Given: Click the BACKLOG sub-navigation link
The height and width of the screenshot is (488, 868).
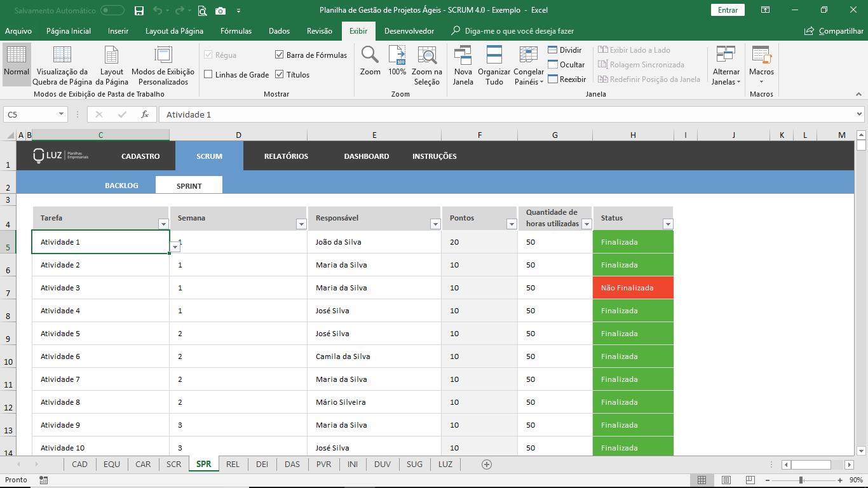Looking at the screenshot, I should pos(121,186).
